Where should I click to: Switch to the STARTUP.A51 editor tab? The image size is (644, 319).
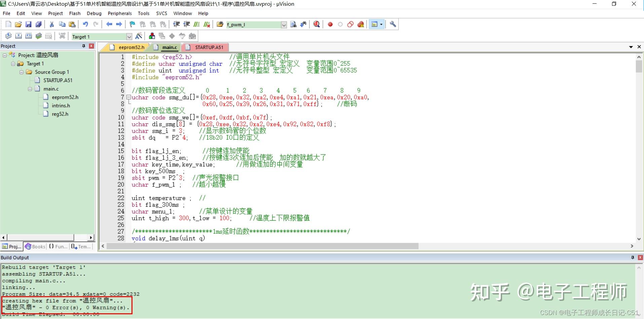209,47
